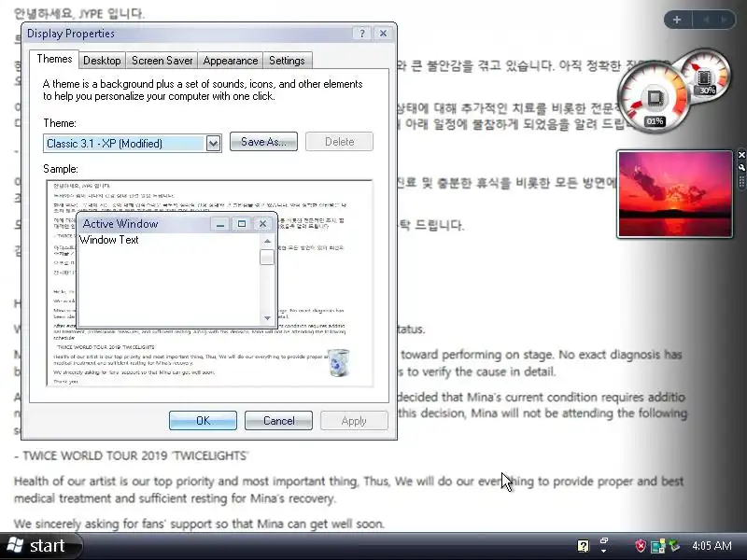Click the tray help balloon icon
The image size is (747, 560).
click(583, 546)
